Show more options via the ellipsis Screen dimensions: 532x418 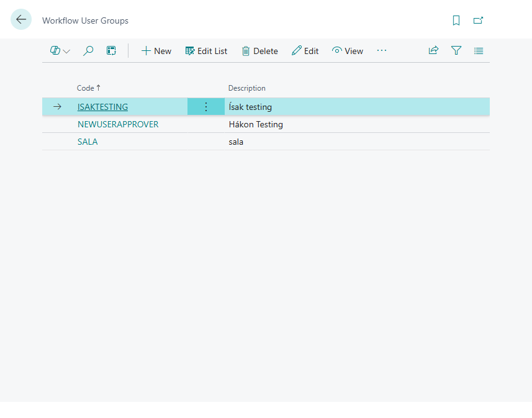(x=382, y=50)
